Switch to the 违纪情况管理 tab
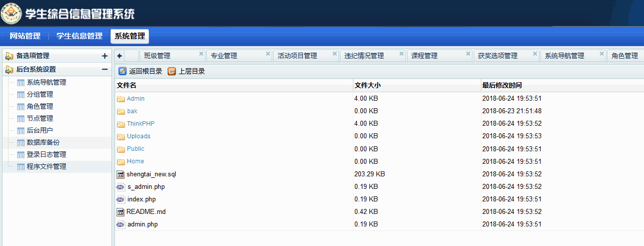Image resolution: width=644 pixels, height=246 pixels. point(364,56)
